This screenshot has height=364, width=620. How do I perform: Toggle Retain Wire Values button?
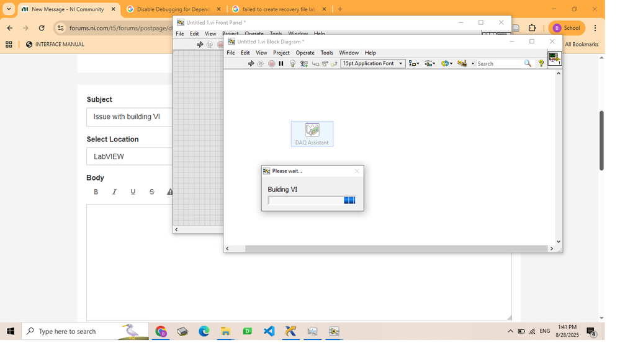(303, 64)
